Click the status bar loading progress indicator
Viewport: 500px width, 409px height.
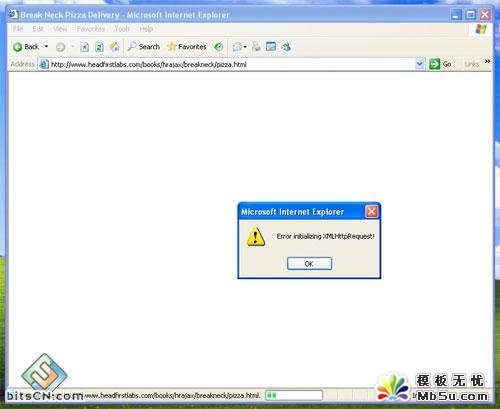click(x=294, y=395)
